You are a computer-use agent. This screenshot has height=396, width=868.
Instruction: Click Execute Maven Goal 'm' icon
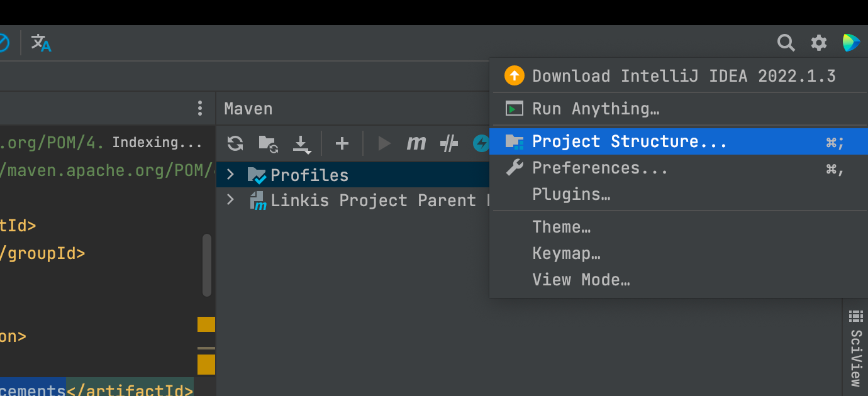416,144
